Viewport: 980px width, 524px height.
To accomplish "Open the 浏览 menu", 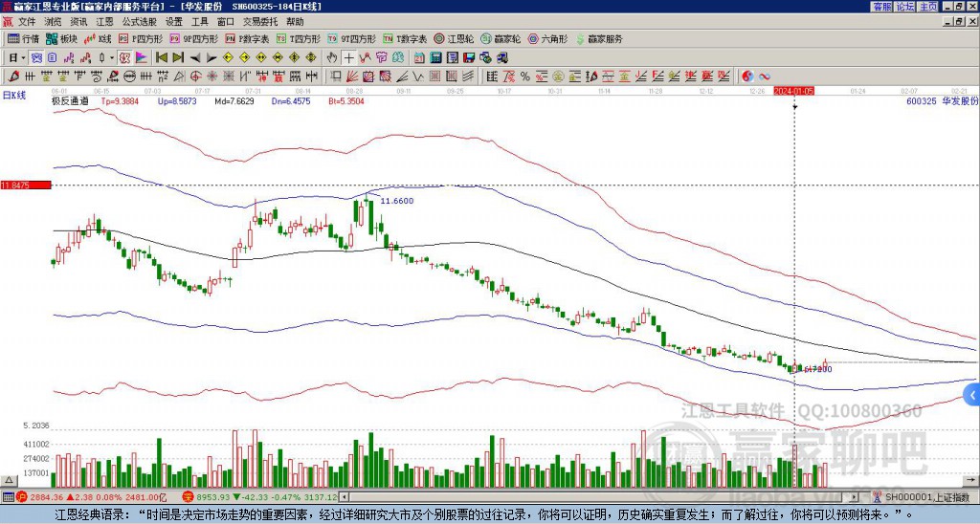I will [54, 22].
